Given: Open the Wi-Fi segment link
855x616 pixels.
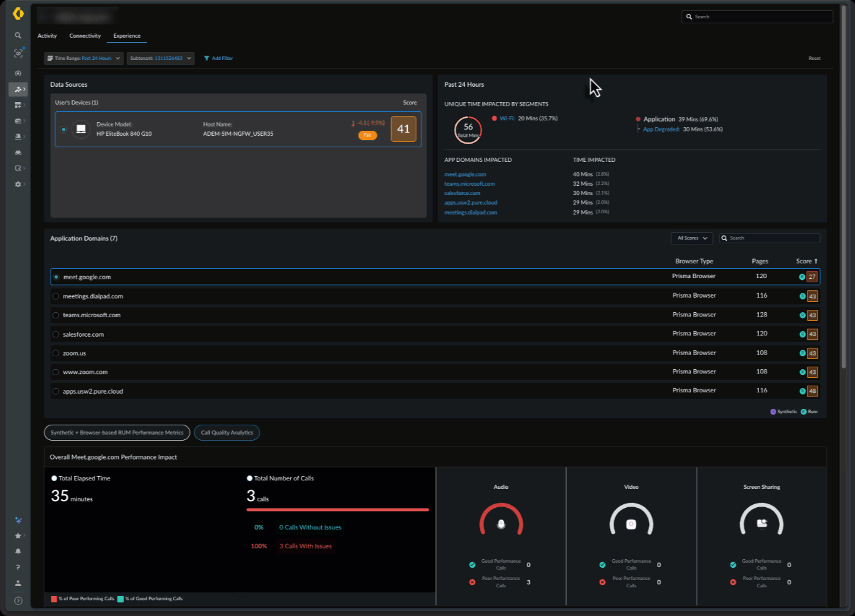Looking at the screenshot, I should (x=507, y=119).
